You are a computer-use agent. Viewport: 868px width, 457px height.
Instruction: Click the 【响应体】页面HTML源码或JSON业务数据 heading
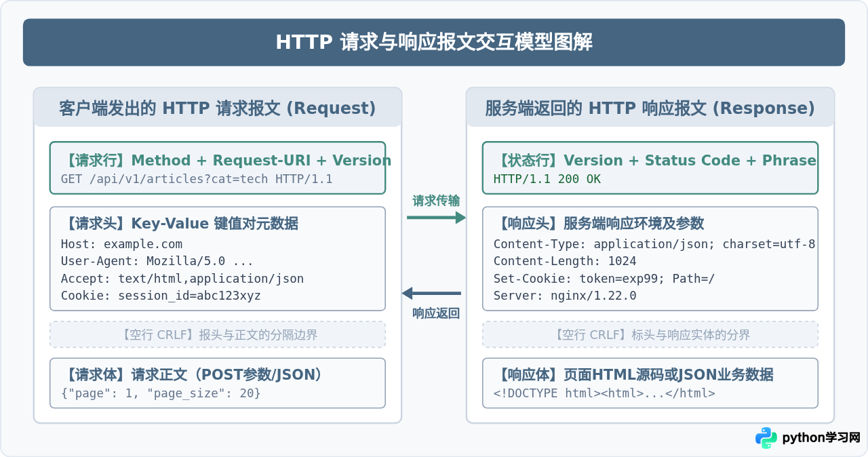click(634, 374)
